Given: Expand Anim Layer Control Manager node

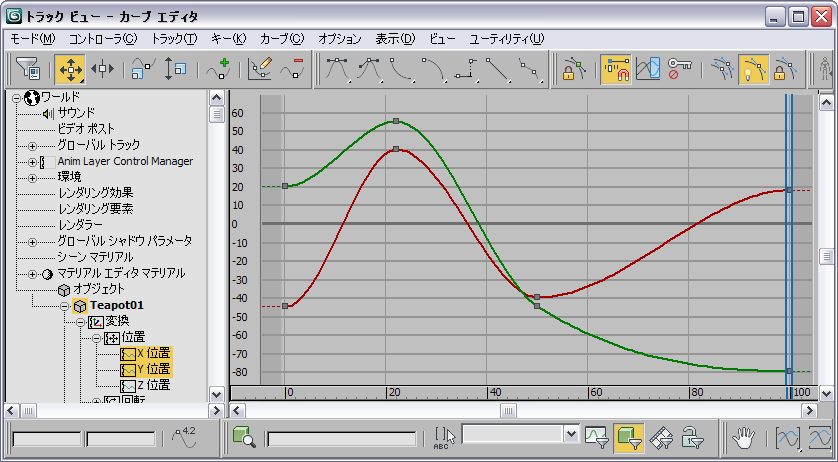Looking at the screenshot, I should coord(33,162).
